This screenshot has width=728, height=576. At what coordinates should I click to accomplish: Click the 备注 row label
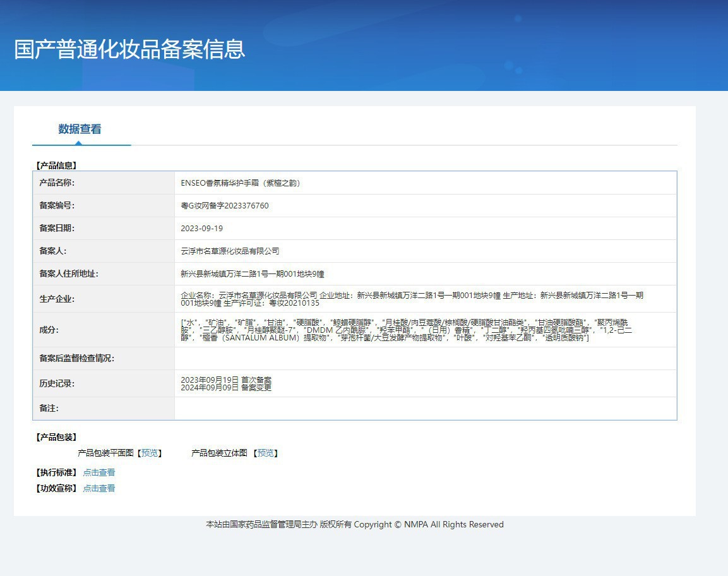(x=49, y=408)
